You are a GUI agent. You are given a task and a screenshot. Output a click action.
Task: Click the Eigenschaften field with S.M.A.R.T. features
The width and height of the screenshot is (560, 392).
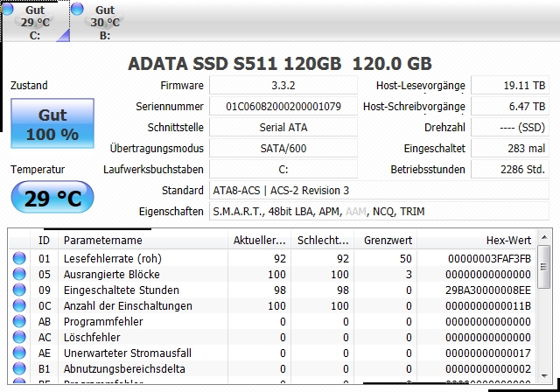pos(379,212)
